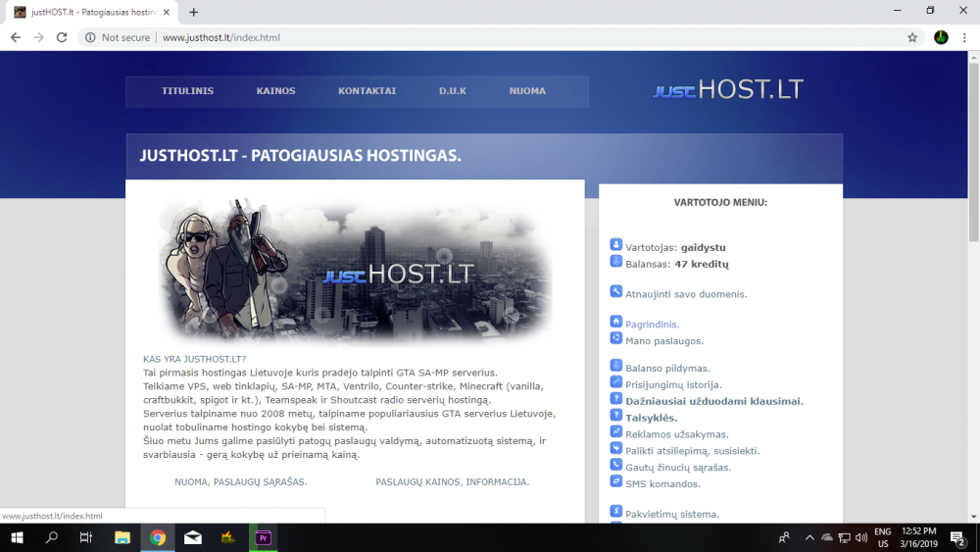Click the home icon beside Pagrindinis
The image size is (980, 552).
(615, 322)
